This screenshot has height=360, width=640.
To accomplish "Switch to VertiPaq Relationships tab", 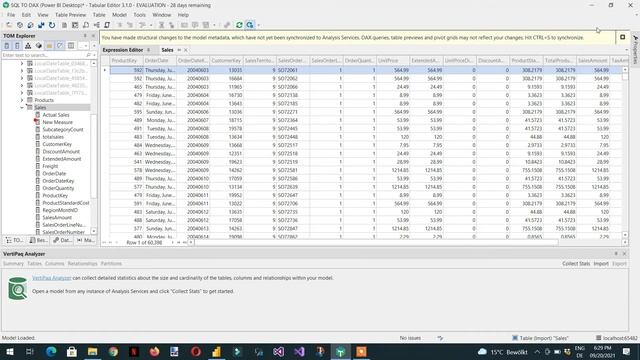I will (82, 264).
